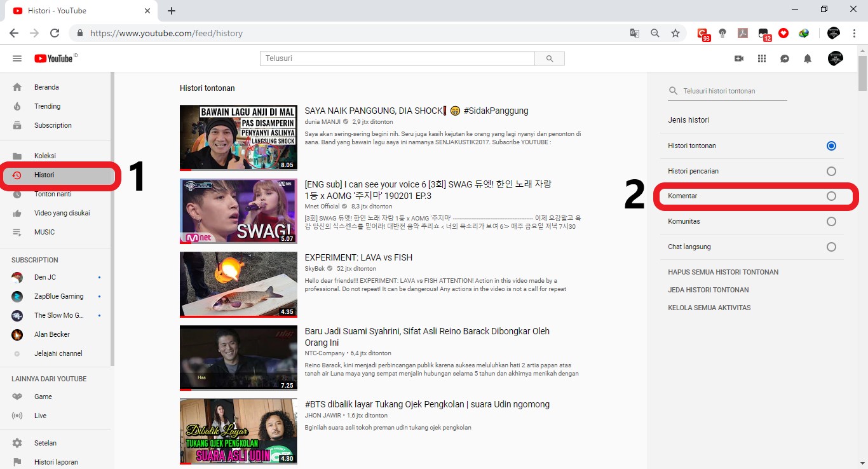Click the dunia MANJI channel name
Screen dimensions: 868x469
point(323,121)
